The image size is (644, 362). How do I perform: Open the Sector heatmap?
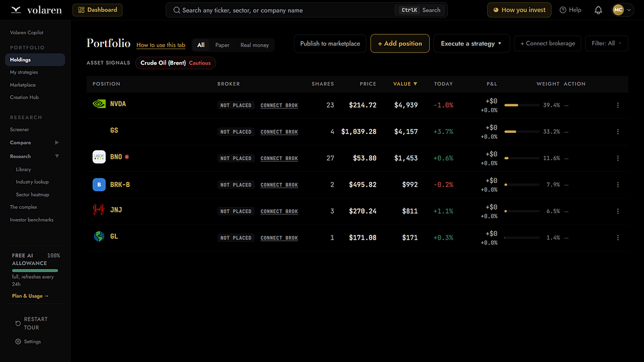pos(33,194)
